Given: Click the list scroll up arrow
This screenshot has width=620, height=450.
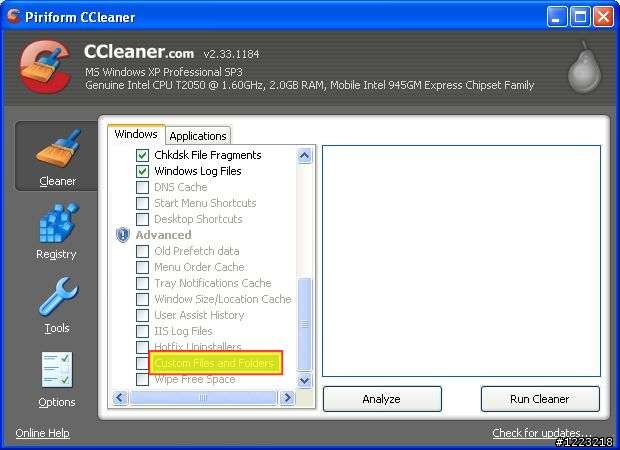Looking at the screenshot, I should [304, 155].
